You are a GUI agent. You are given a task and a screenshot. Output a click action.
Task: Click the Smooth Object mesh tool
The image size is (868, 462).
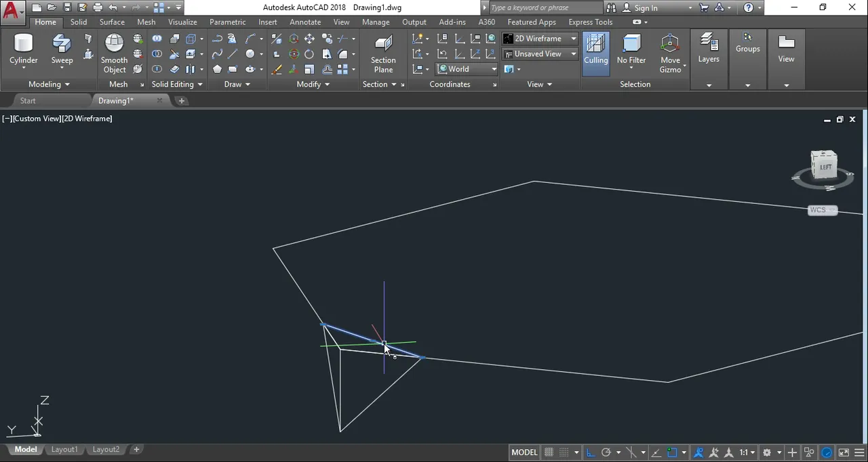point(115,54)
